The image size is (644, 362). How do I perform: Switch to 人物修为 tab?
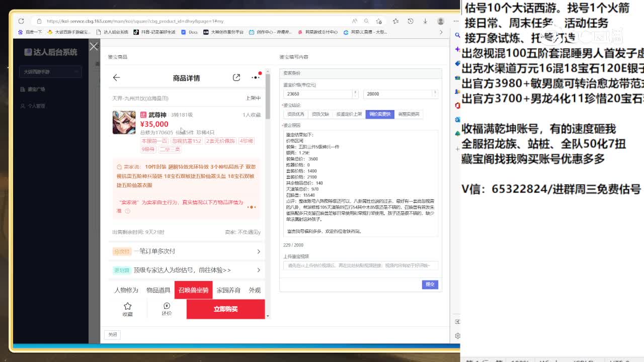coord(126,290)
